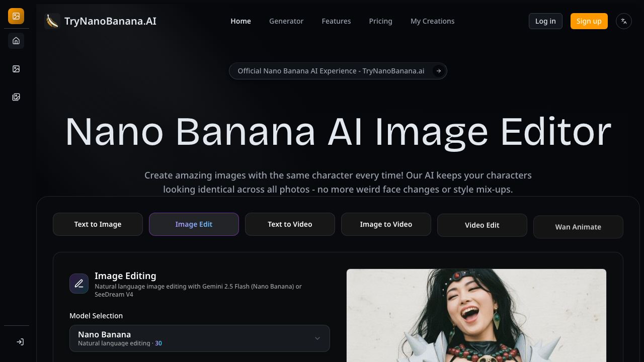Go to the Home nav item
644x362 pixels.
click(x=240, y=21)
